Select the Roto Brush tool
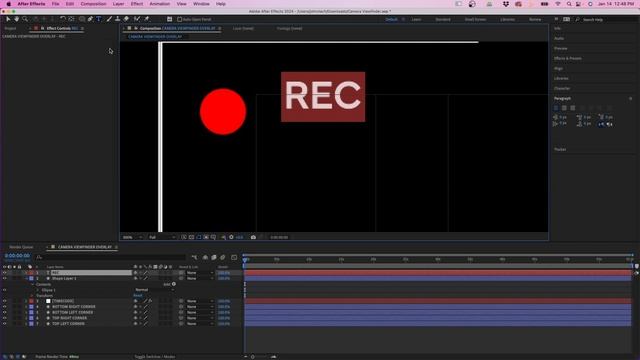 (x=137, y=19)
